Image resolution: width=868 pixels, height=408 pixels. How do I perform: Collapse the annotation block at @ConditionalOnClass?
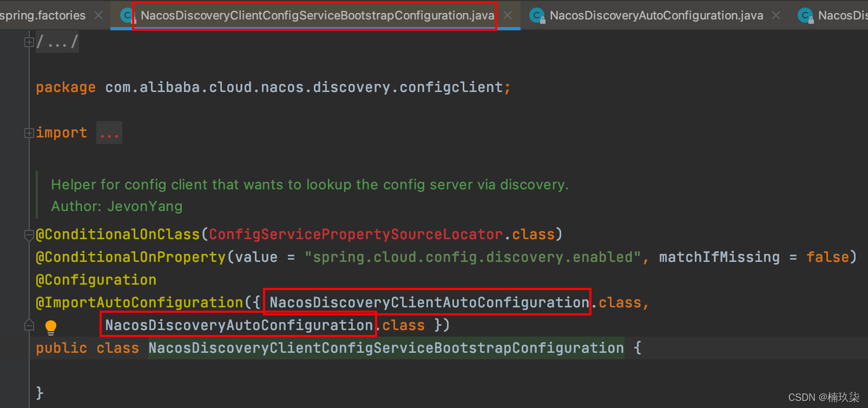tap(29, 234)
